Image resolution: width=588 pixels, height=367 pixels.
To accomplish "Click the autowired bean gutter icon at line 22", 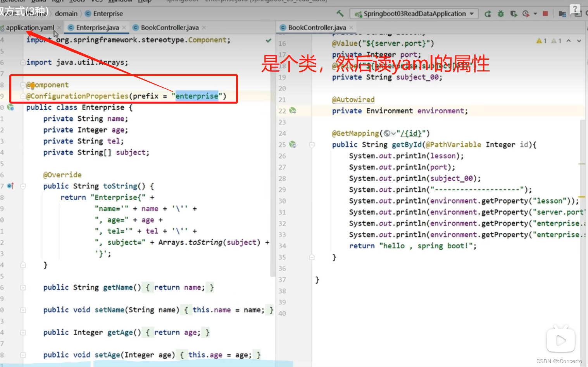I will tap(293, 111).
